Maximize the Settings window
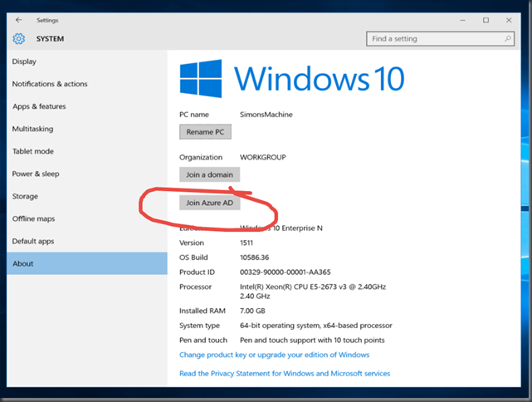The height and width of the screenshot is (402, 532). [x=486, y=21]
